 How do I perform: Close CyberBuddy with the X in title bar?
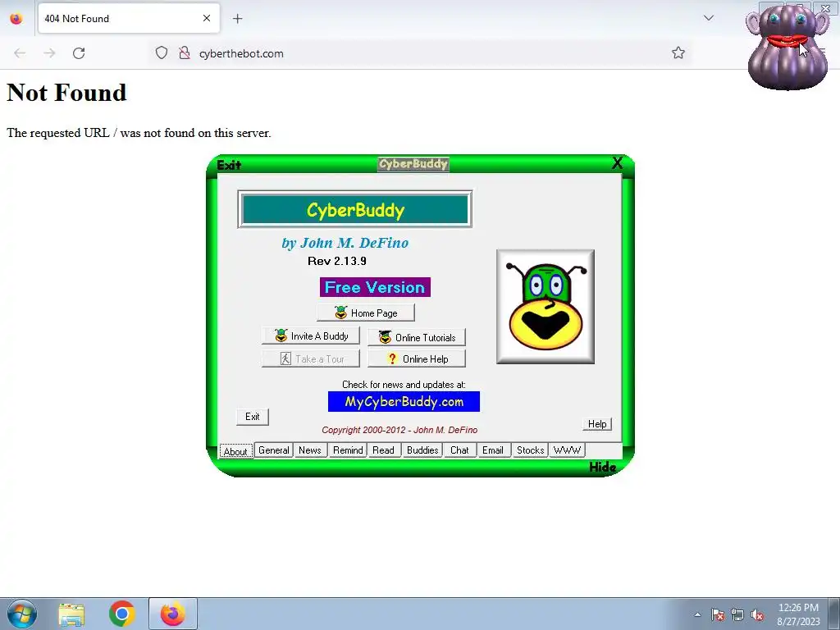click(617, 163)
